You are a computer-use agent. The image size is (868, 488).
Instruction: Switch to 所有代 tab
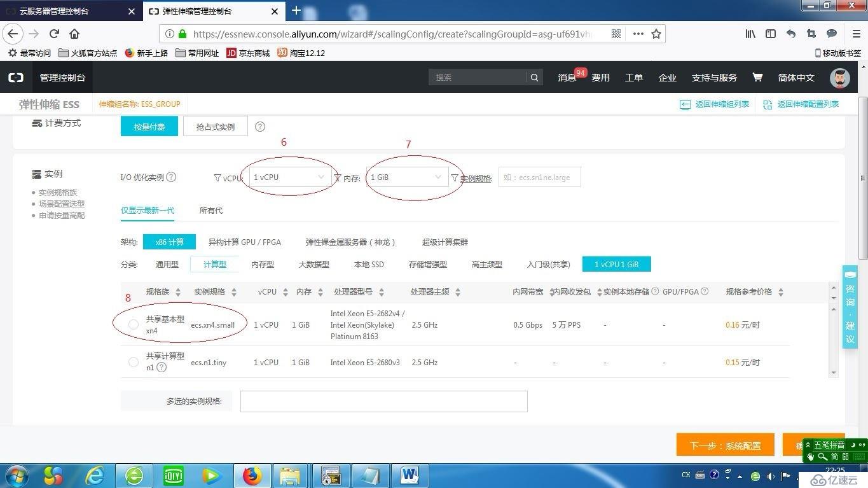211,210
